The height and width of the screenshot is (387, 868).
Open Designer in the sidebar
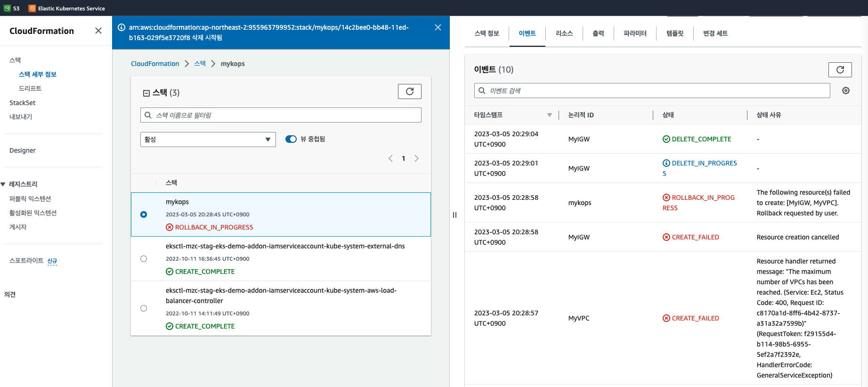(x=23, y=150)
